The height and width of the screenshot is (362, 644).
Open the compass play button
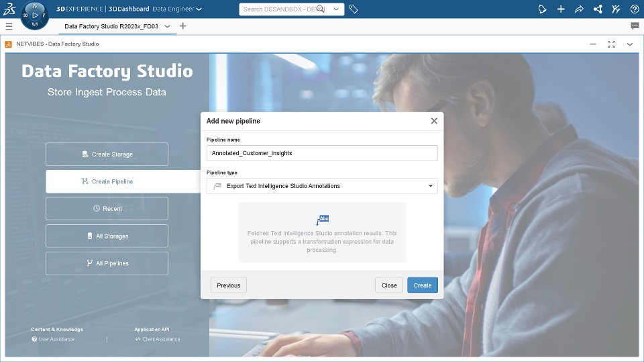point(35,15)
